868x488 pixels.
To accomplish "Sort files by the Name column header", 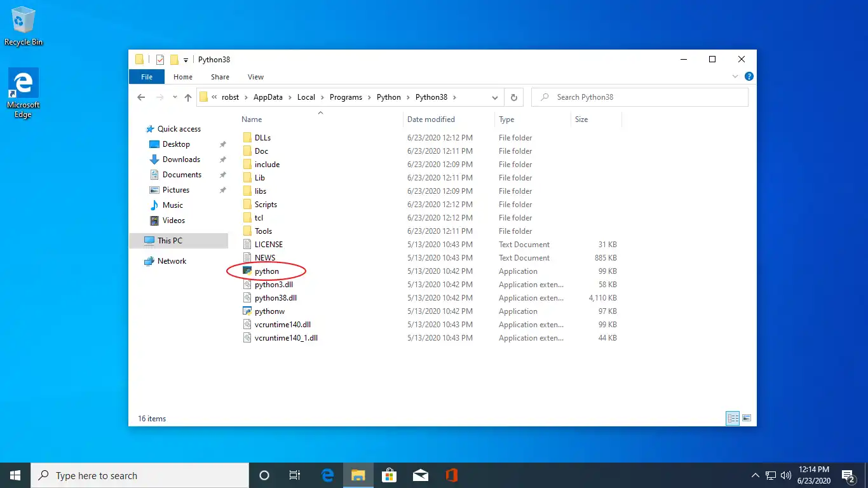I will click(252, 119).
